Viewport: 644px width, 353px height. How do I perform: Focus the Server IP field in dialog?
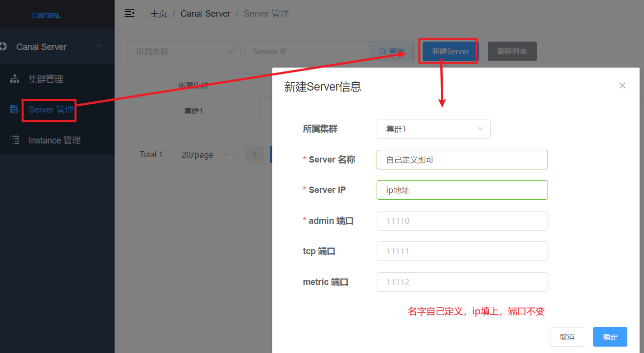pyautogui.click(x=462, y=190)
